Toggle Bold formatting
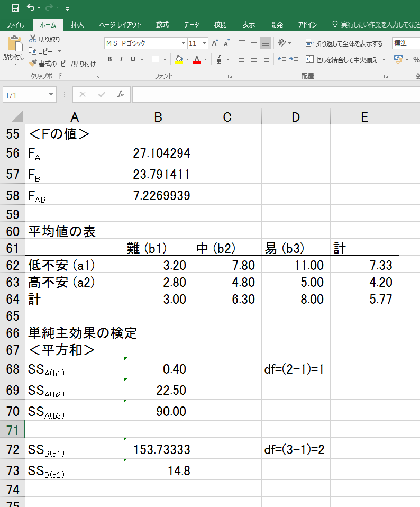Viewport: 420px width, 507px height. 110,59
